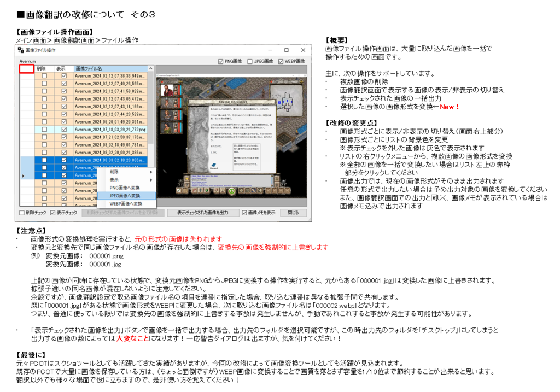The width and height of the screenshot is (560, 392).
Task: Uncheck display box for Avernum_2024_08_02_18_49_01_781
Action: [x=64, y=145]
